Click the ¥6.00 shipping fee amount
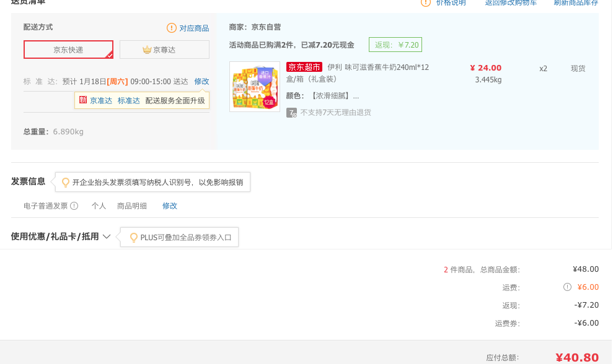The image size is (613, 364). 588,287
